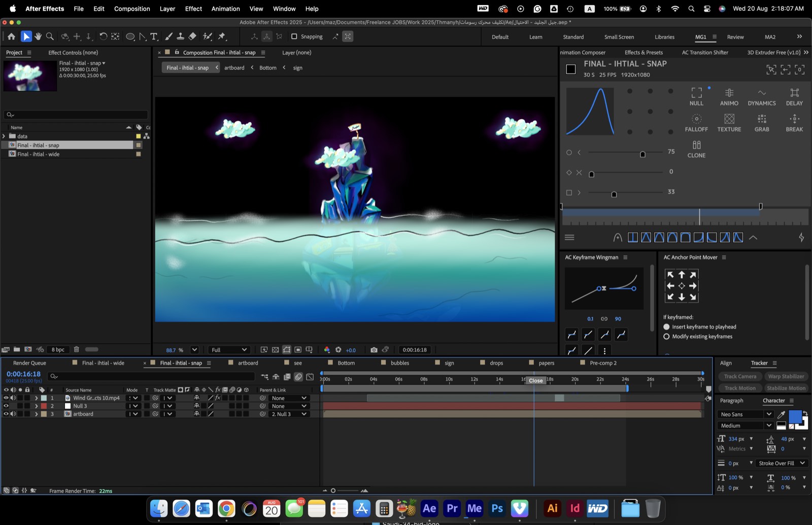This screenshot has width=812, height=525.
Task: Hide the artboard layer eye toggle
Action: tap(6, 414)
